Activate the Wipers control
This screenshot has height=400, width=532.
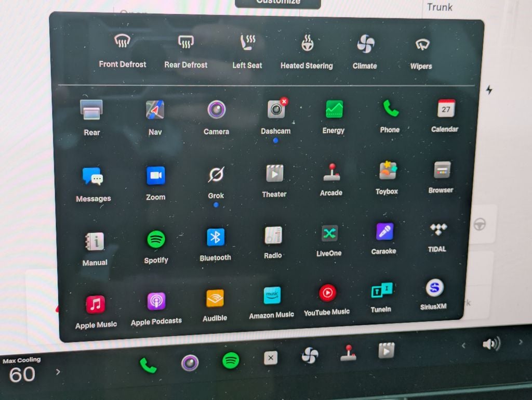point(421,54)
